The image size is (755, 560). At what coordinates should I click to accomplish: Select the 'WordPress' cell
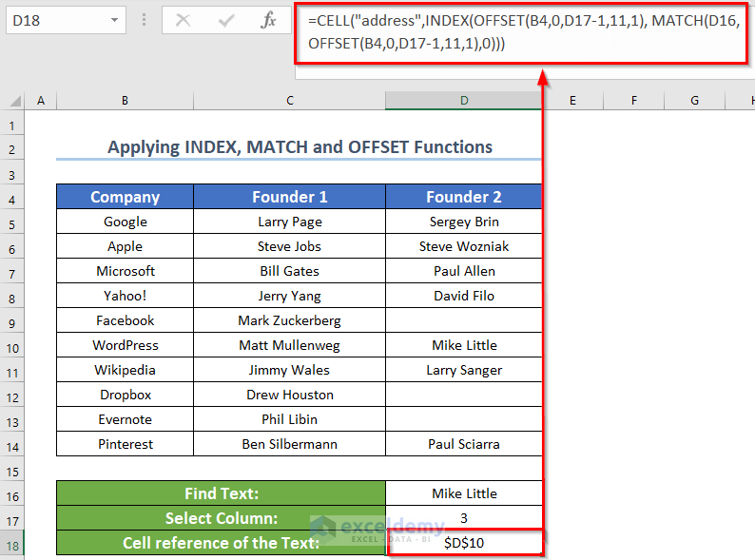[x=125, y=345]
